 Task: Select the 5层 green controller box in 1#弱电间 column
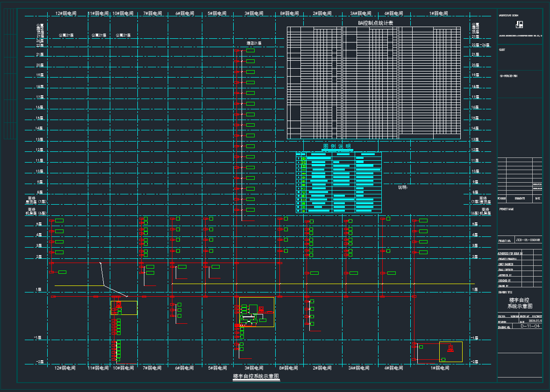tap(423, 221)
